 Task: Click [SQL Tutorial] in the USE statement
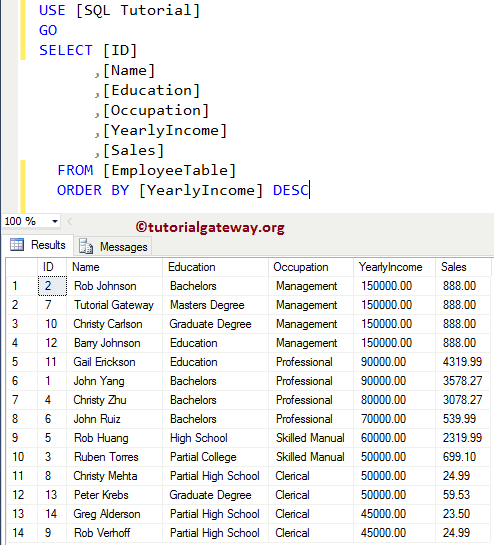(x=138, y=10)
